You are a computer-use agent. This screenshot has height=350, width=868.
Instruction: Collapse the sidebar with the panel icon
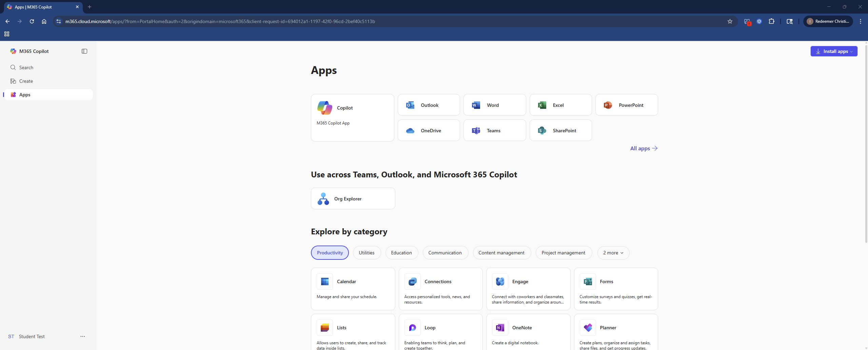[84, 51]
